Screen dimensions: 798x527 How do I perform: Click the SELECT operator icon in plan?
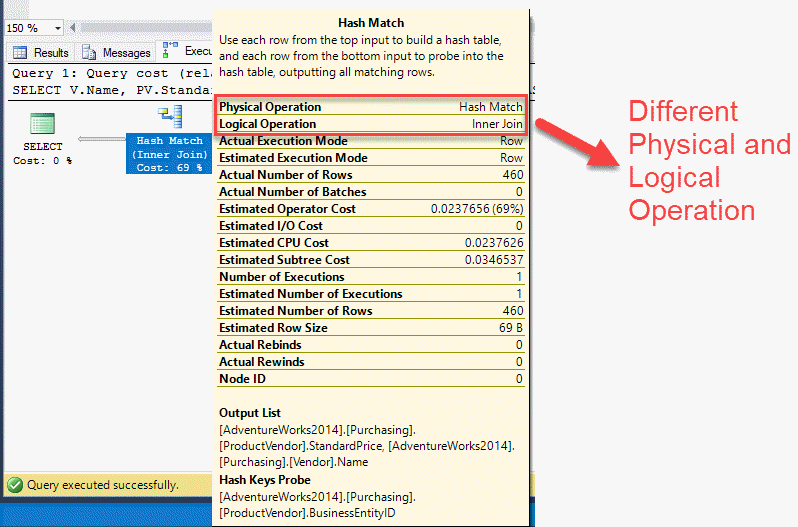(x=41, y=124)
